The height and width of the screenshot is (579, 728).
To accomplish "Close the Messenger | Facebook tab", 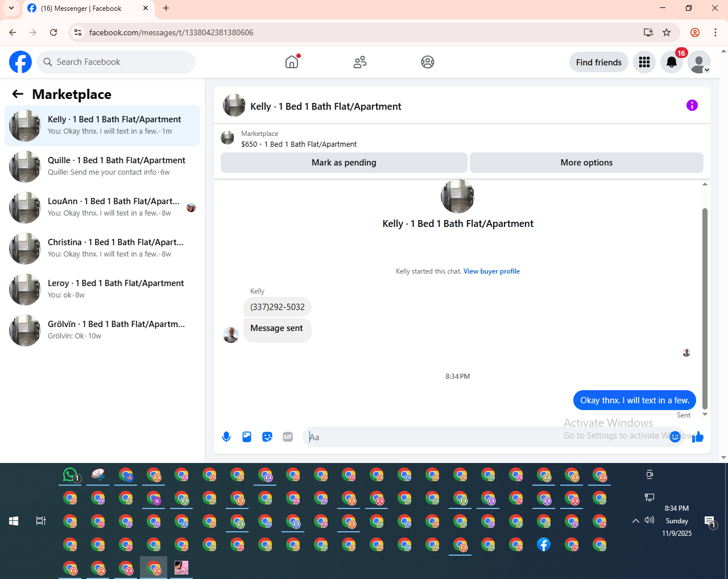I will point(146,9).
